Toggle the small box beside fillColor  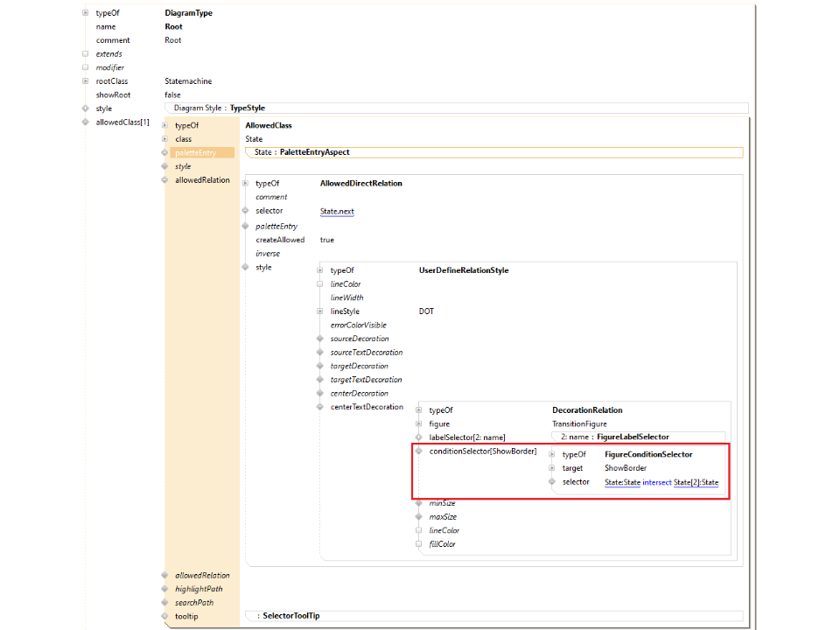[x=419, y=544]
